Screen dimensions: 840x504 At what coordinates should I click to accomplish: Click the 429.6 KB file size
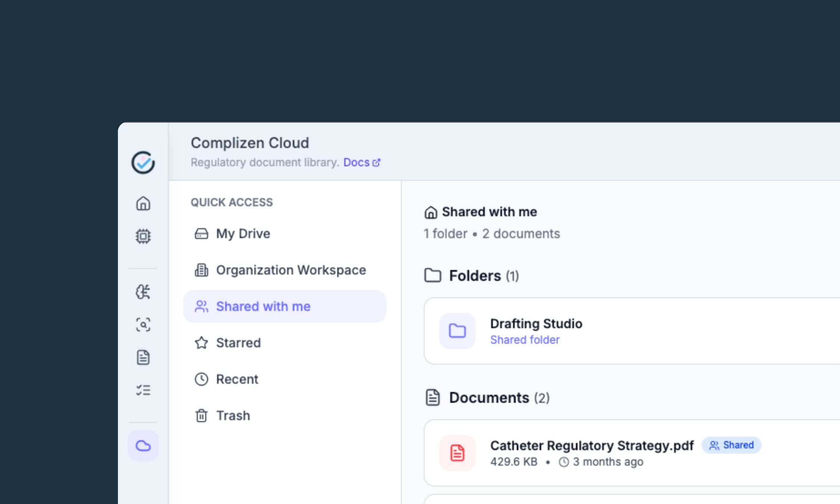click(x=514, y=462)
